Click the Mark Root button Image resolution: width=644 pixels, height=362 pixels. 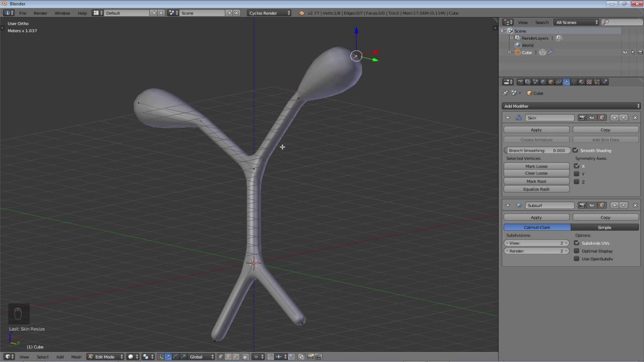point(536,181)
